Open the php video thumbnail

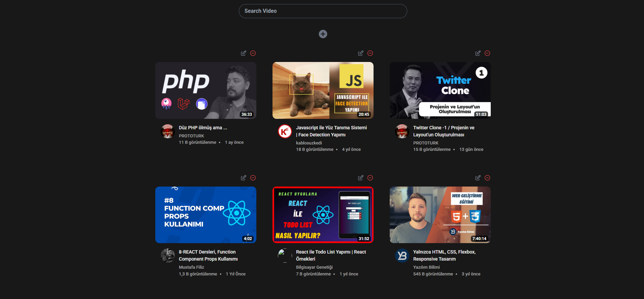click(x=206, y=90)
